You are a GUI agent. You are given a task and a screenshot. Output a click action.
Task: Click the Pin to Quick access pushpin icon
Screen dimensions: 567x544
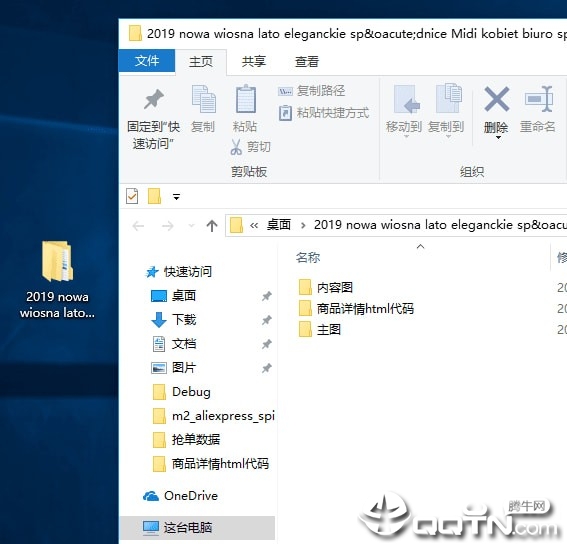click(154, 99)
